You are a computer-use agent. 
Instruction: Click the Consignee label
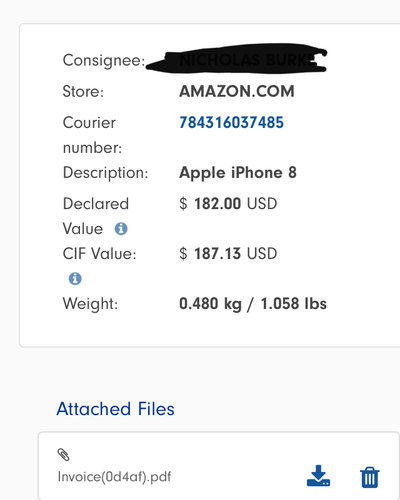[x=104, y=61]
